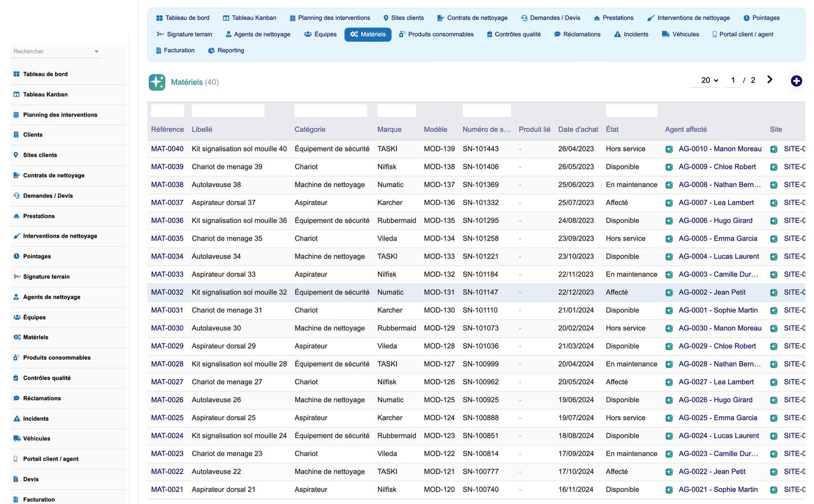Click sidebar Véhicules truck icon

[17, 439]
